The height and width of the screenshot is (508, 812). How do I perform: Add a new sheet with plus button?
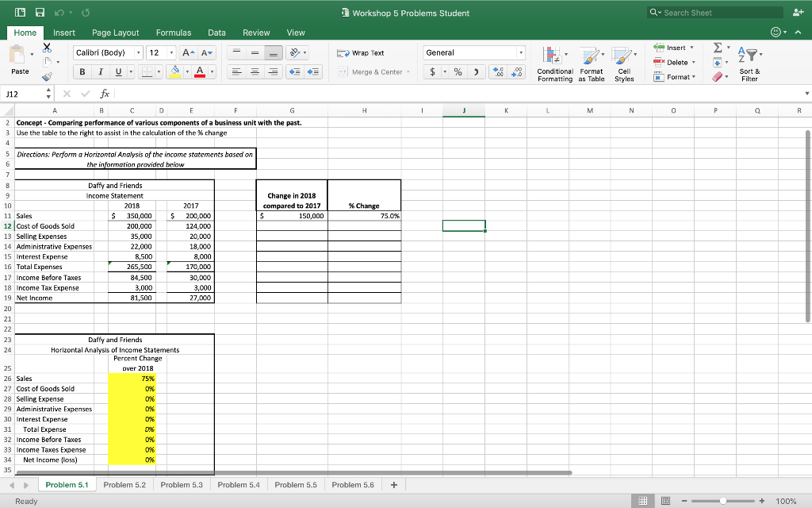coord(394,484)
